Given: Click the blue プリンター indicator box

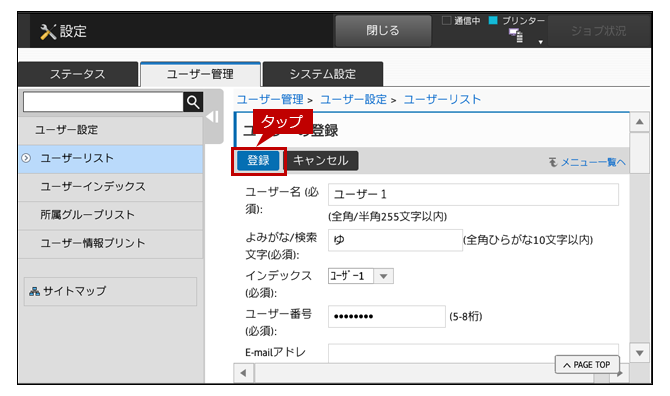Looking at the screenshot, I should coord(493,20).
